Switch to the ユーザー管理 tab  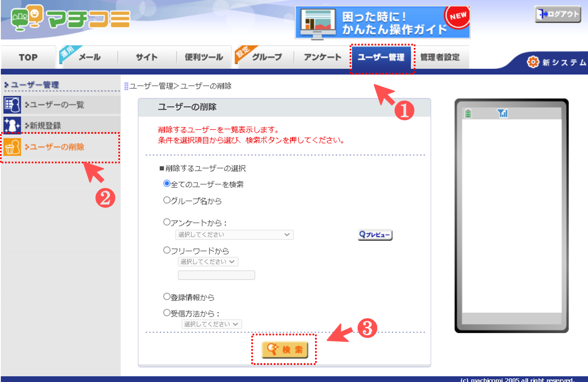381,57
